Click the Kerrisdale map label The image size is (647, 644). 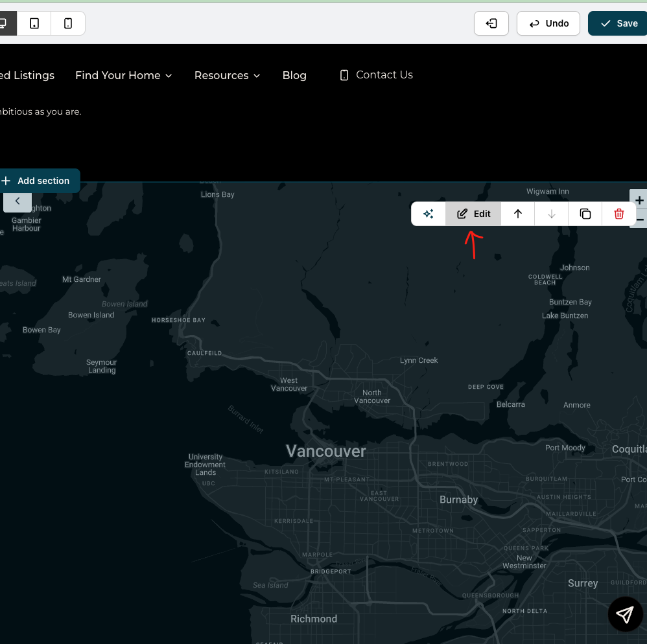294,521
